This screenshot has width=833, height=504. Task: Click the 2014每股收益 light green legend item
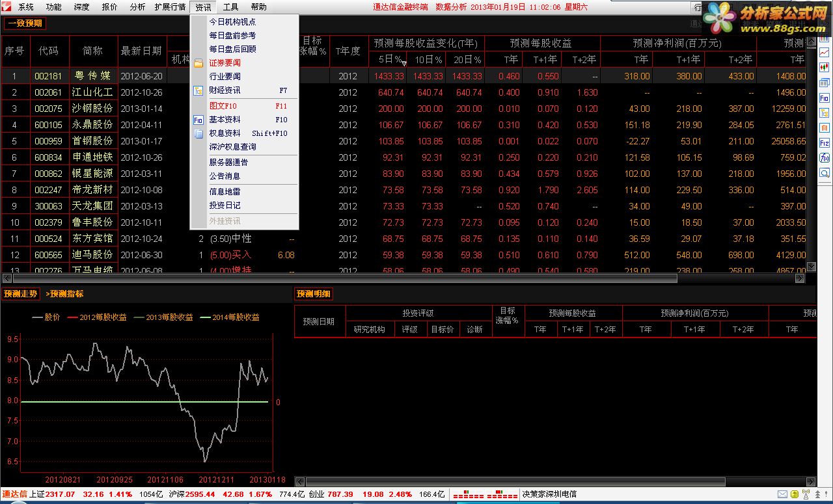click(x=230, y=317)
